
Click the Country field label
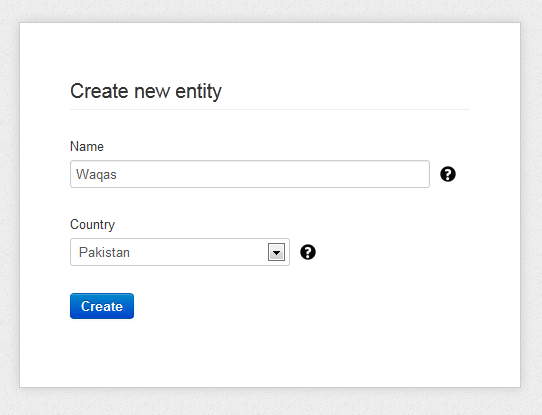[x=92, y=225]
